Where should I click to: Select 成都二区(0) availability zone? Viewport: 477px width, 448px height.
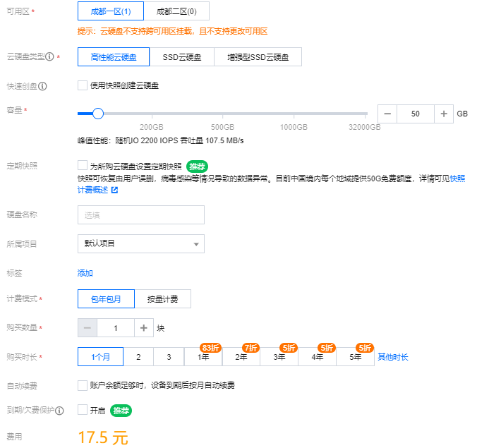point(176,11)
